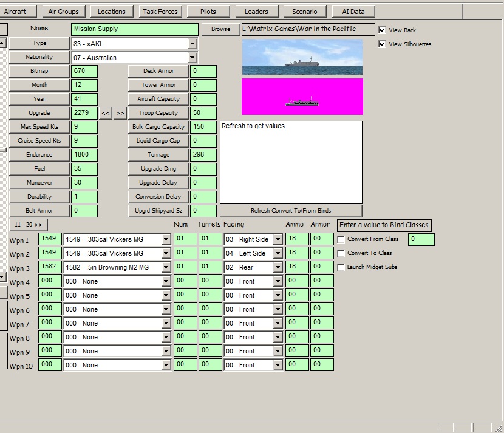The width and height of the screenshot is (504, 433).
Task: Click the Max Speed Kts value field
Action: click(x=84, y=127)
